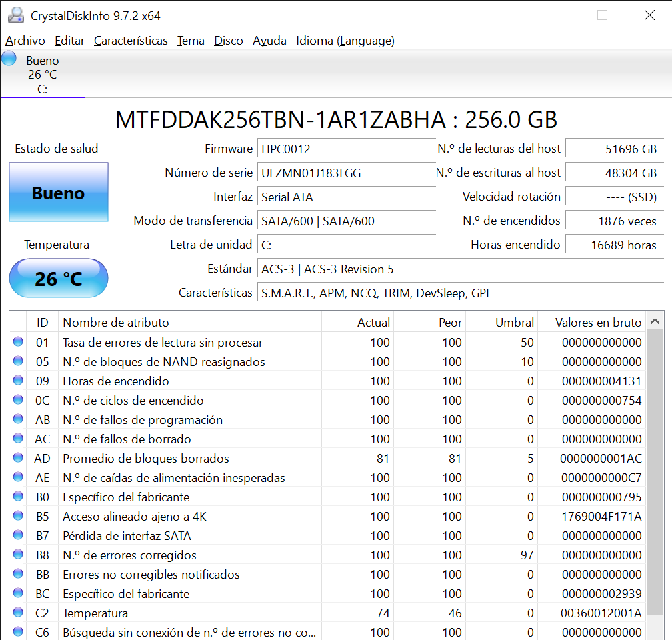This screenshot has width=672, height=640.
Task: Click the blue dot beside Pérdida de interfaz SATA
Action: pos(19,535)
